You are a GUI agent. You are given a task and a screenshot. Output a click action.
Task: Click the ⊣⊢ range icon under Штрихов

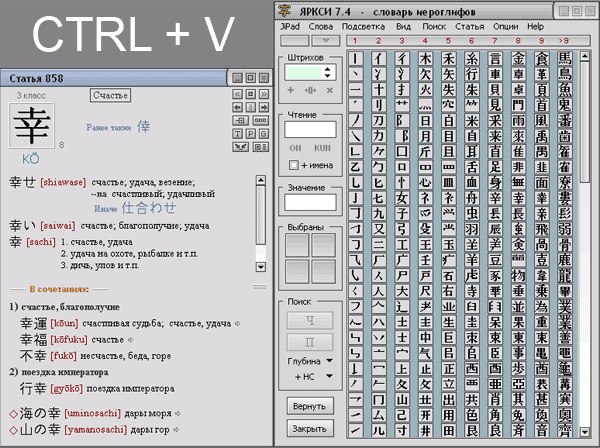[310, 90]
